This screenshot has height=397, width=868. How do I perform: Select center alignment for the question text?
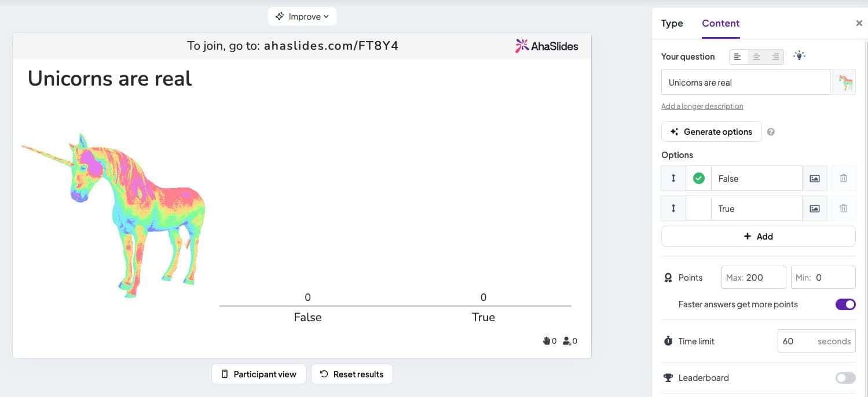pos(756,56)
